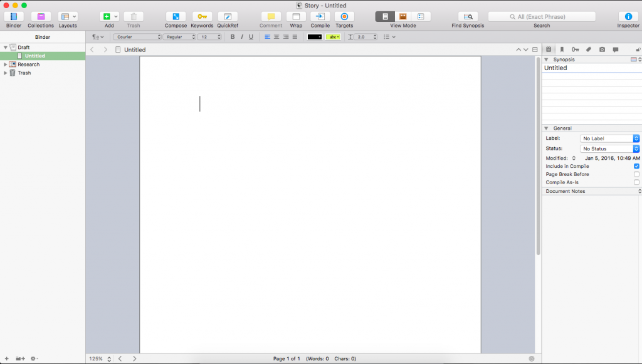Screen dimensions: 642x364
Task: Click the Untitled header title
Action: [x=135, y=50]
